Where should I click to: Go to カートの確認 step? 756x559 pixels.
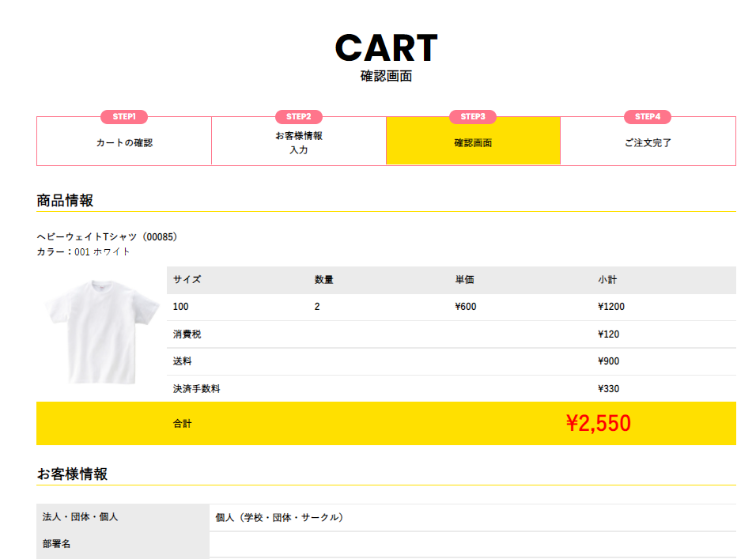coord(124,143)
